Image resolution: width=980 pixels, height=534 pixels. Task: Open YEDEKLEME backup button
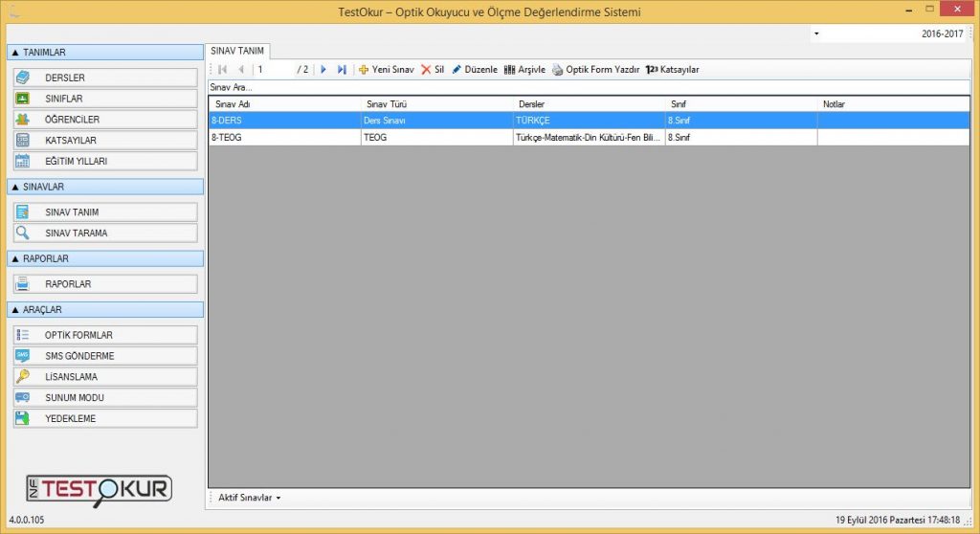pos(105,417)
